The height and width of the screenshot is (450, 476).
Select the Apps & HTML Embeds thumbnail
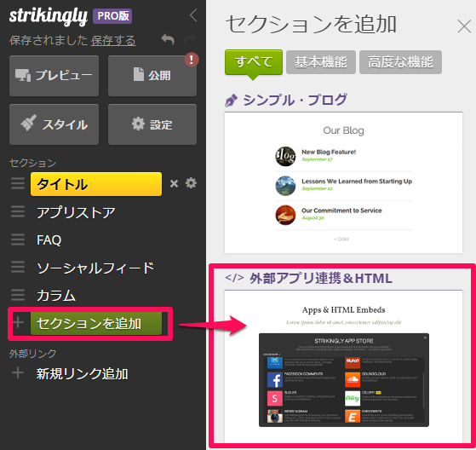(x=343, y=366)
